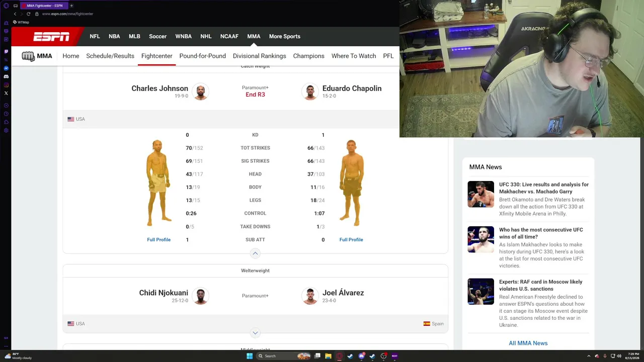Open browser settings gear in sidebar
This screenshot has height=362, width=644.
pos(6,130)
